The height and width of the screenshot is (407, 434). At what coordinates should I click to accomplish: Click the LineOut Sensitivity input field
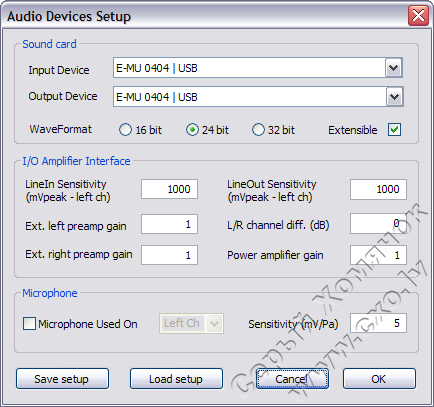[x=378, y=189]
